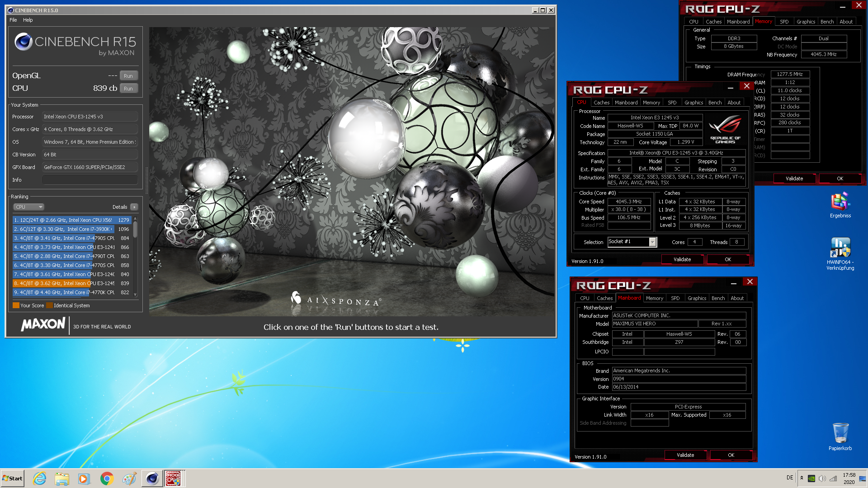Expand ranking Details arrow button
This screenshot has height=488, width=868.
pos(134,207)
